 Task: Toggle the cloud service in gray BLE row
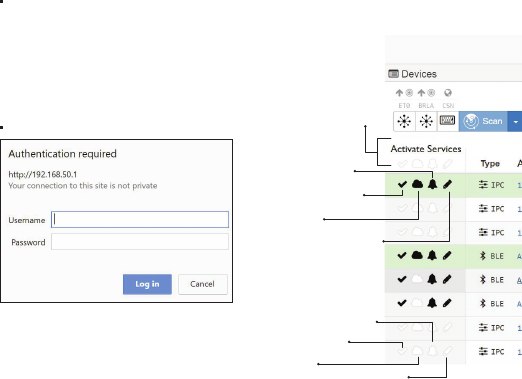point(417,279)
